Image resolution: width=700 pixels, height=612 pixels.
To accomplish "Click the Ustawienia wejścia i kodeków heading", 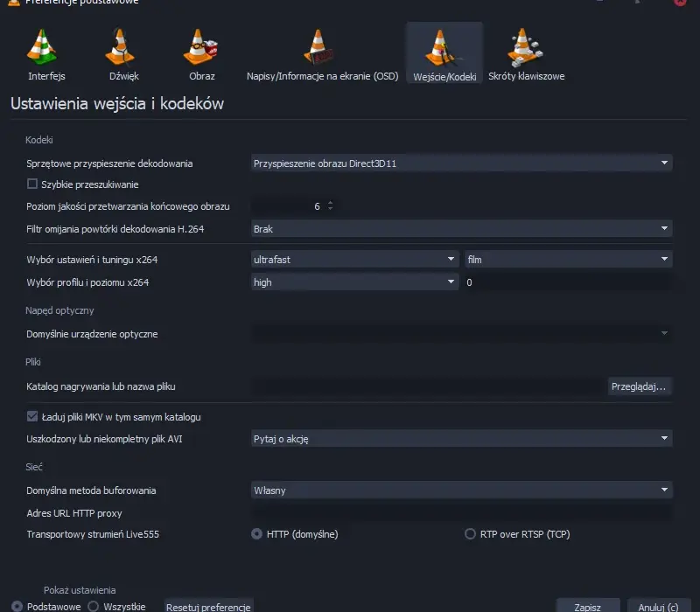I will tap(117, 103).
